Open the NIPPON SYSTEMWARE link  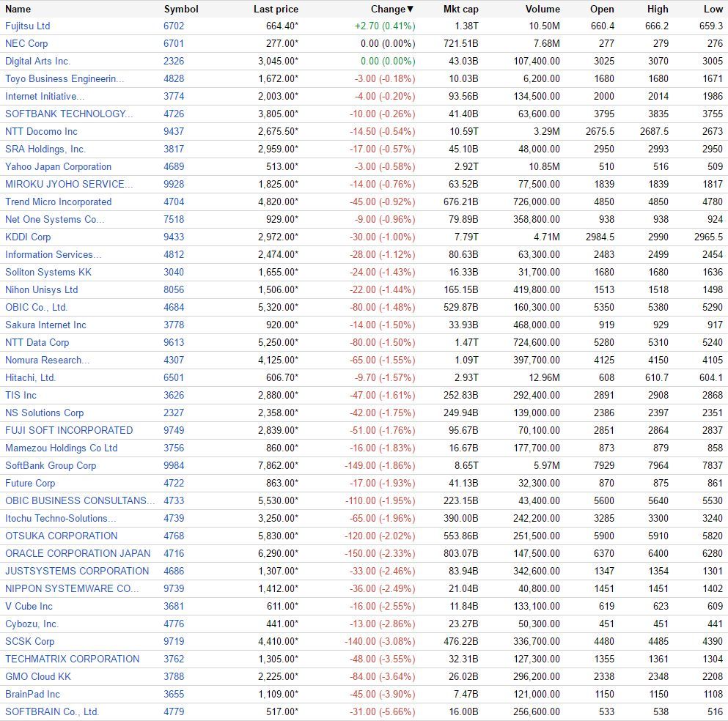[72, 589]
